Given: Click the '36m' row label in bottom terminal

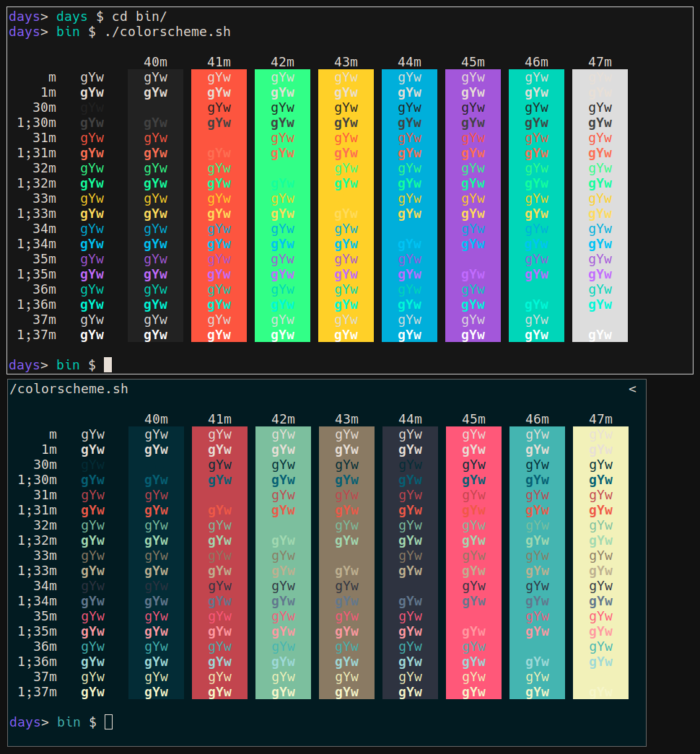Looking at the screenshot, I should click(x=45, y=646).
